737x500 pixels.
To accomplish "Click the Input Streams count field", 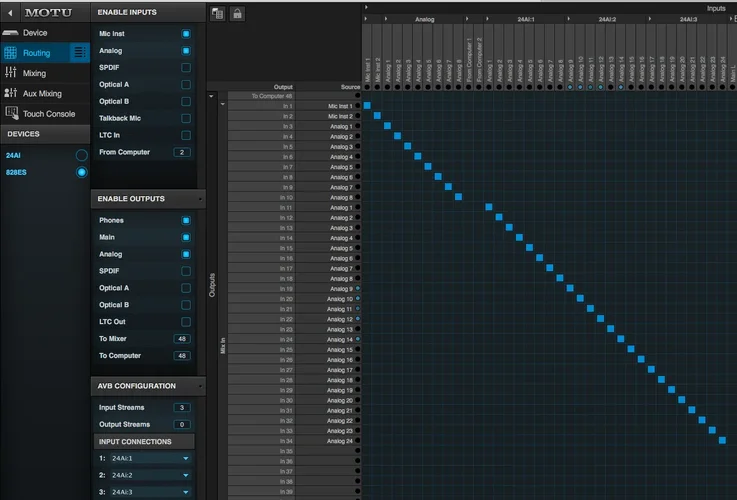I will [181, 407].
